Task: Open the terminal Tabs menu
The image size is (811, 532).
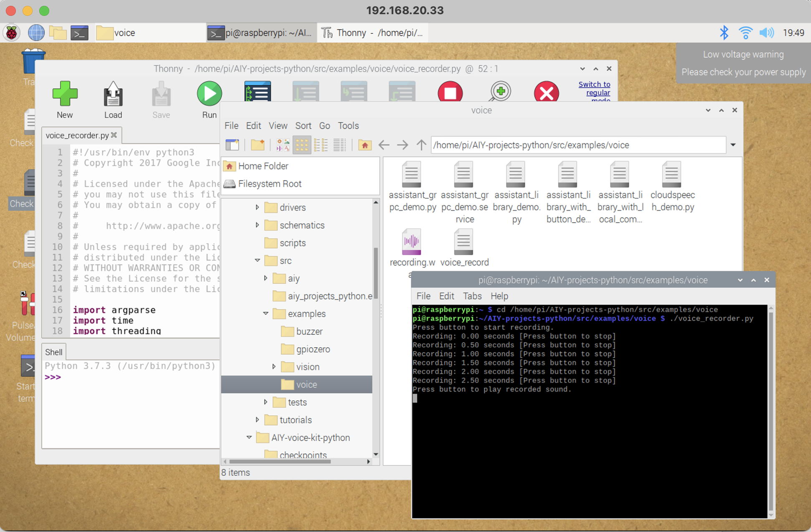Action: (472, 296)
